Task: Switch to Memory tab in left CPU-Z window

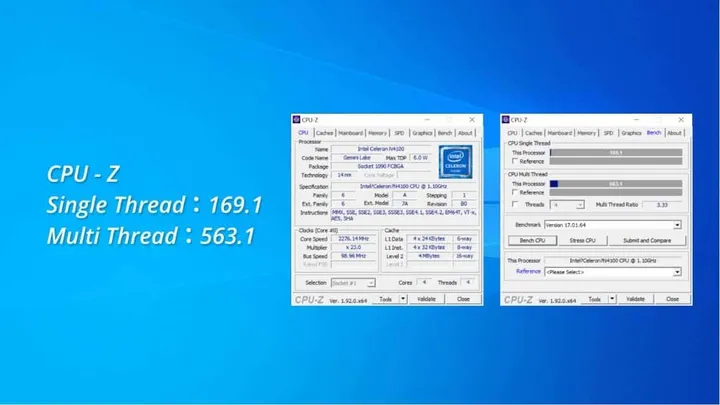Action: coord(377,133)
